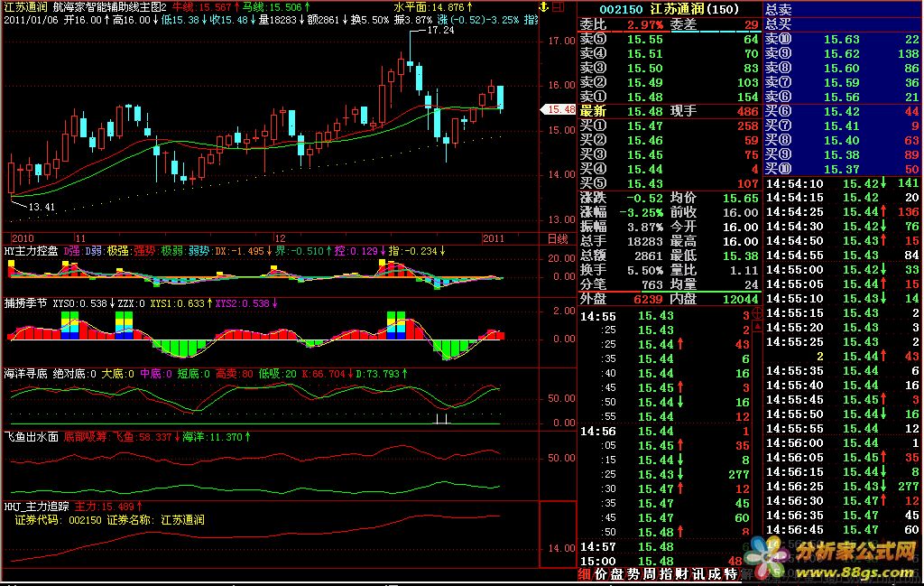Click the 委比 2.97% value
924x586 pixels.
point(644,24)
